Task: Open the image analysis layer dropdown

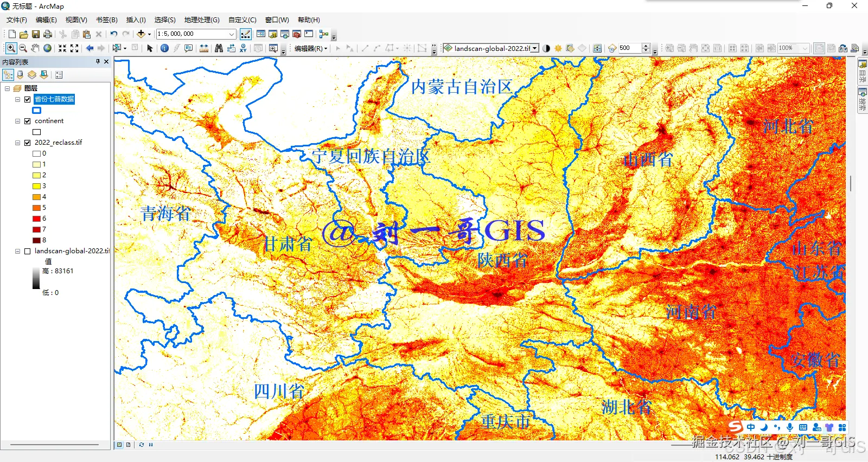Action: (x=535, y=48)
